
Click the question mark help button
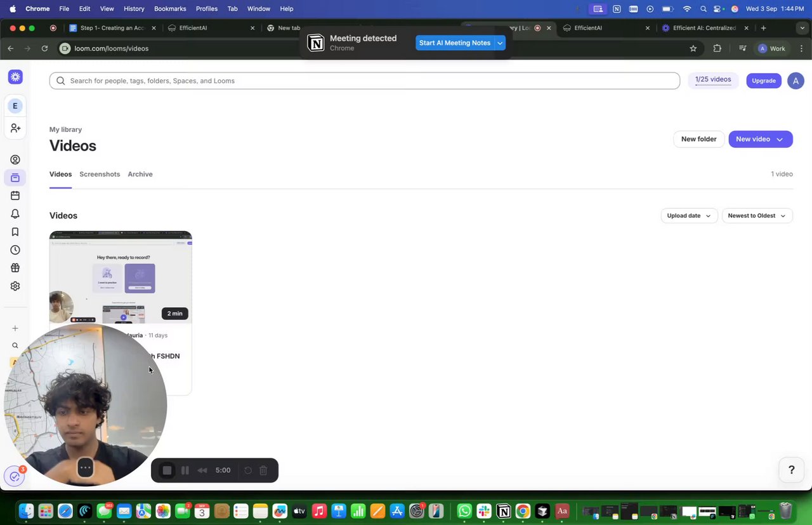point(791,470)
